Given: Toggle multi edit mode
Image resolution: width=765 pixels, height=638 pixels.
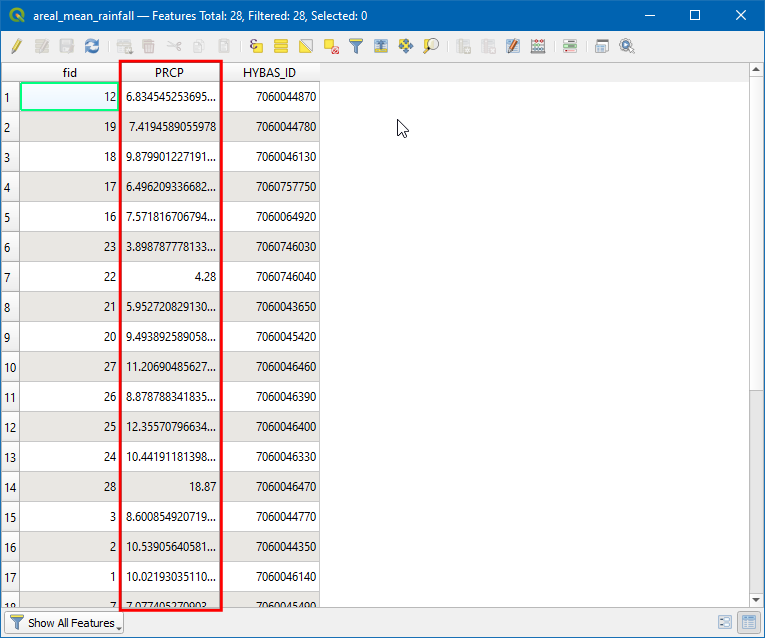Looking at the screenshot, I should pos(41,46).
